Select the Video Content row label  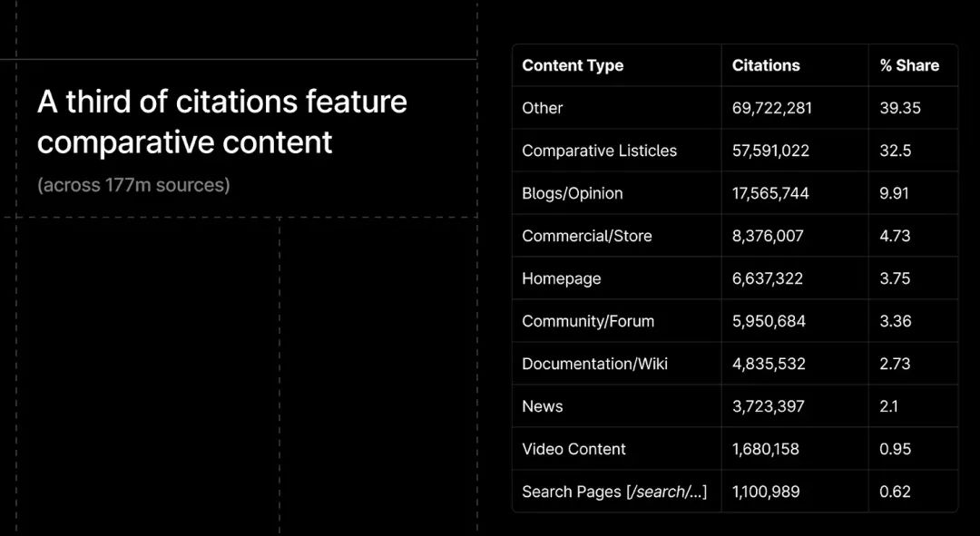[x=573, y=449]
